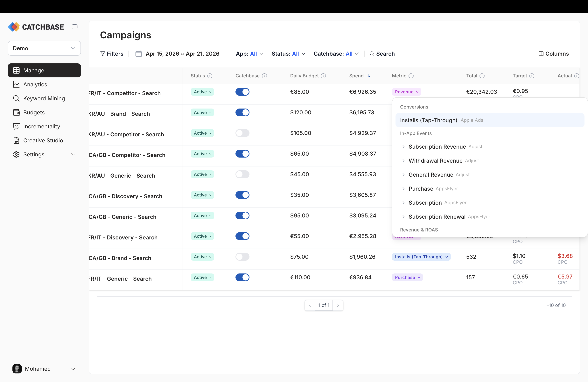Go to the next page with pagination arrow

[338, 305]
